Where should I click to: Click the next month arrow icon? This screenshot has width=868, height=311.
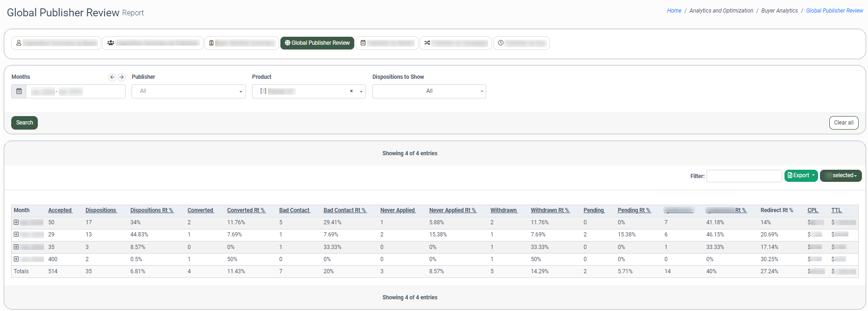pyautogui.click(x=121, y=77)
